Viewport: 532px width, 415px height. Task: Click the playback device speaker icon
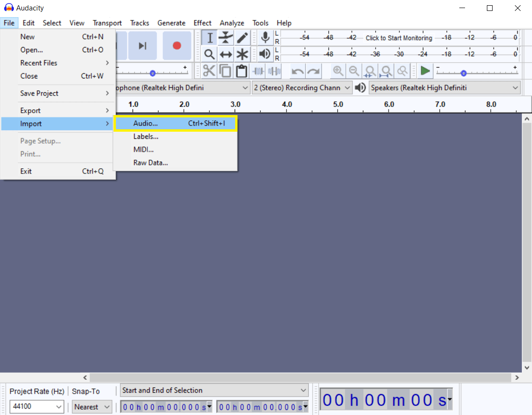(361, 87)
